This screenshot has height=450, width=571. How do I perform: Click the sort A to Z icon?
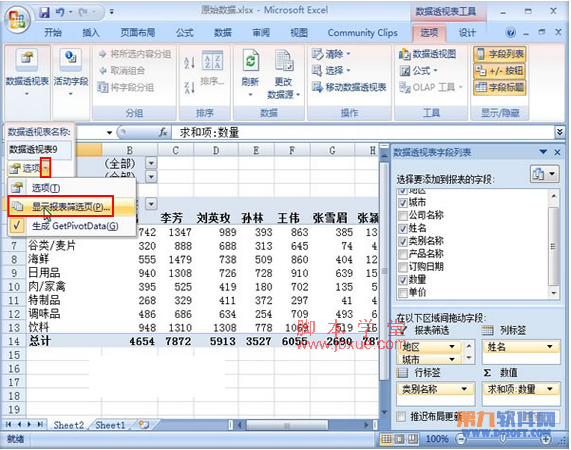tap(189, 62)
